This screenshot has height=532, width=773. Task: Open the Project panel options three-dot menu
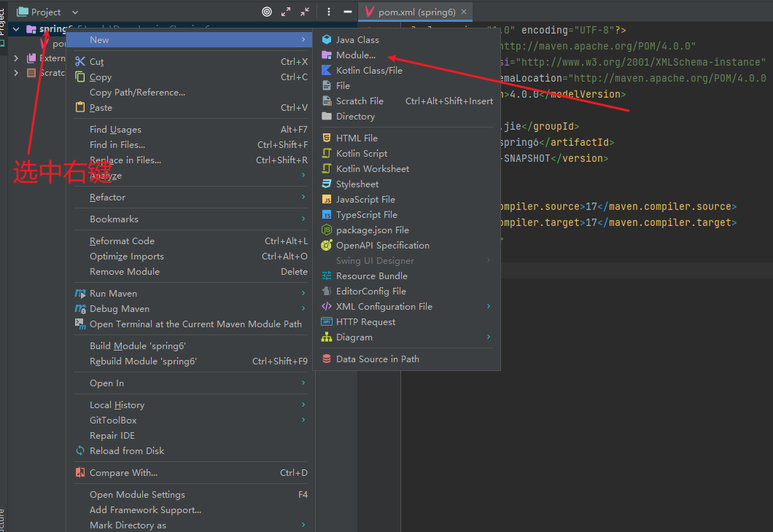click(x=329, y=12)
